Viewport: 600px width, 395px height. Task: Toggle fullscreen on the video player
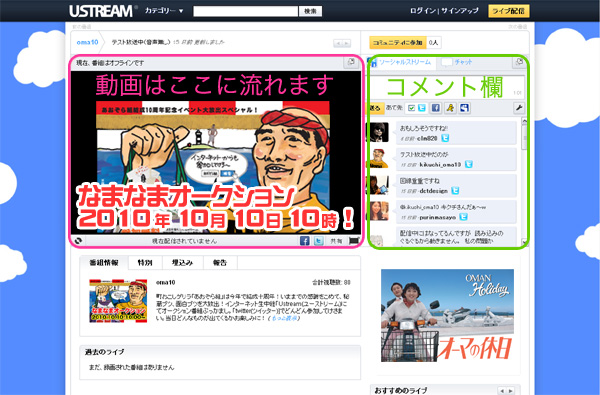click(x=354, y=241)
